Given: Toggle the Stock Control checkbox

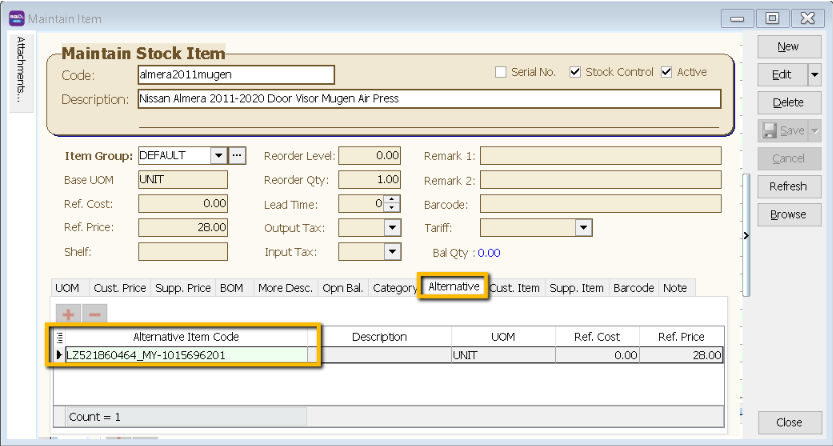Looking at the screenshot, I should tap(575, 72).
